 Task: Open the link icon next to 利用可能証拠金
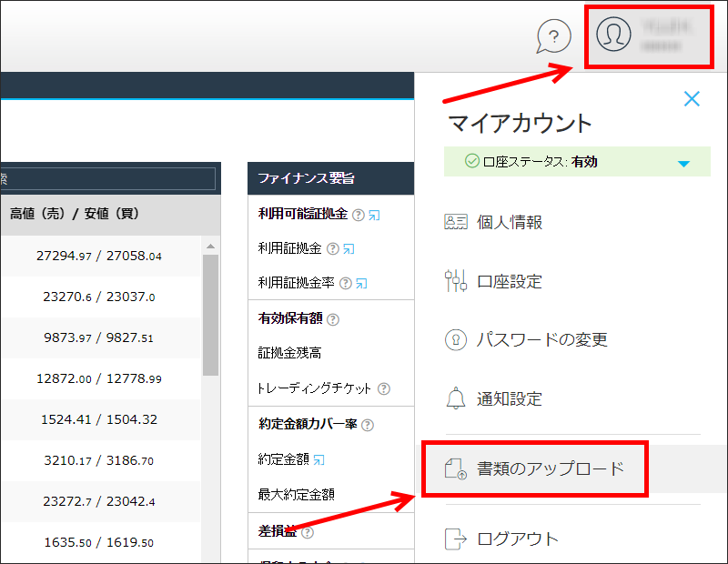tap(374, 215)
